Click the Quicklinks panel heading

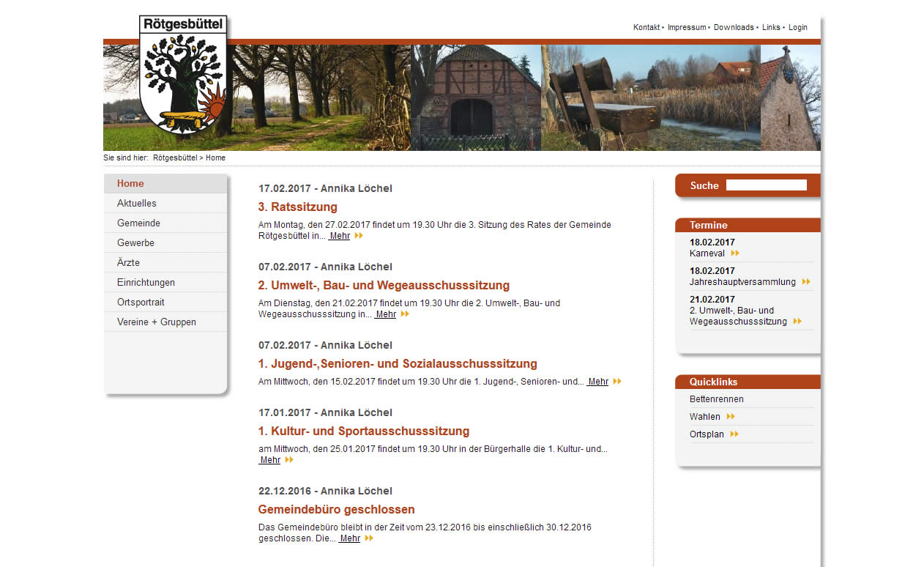(714, 382)
